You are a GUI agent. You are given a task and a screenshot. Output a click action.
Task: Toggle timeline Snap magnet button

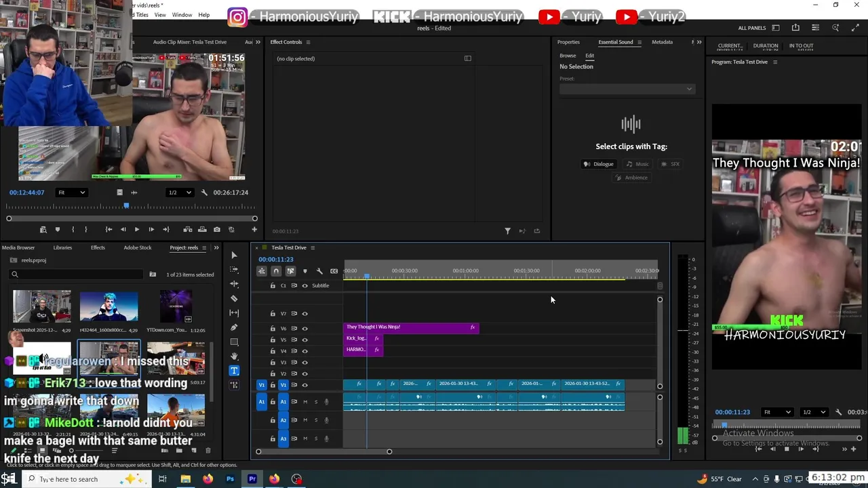(276, 271)
